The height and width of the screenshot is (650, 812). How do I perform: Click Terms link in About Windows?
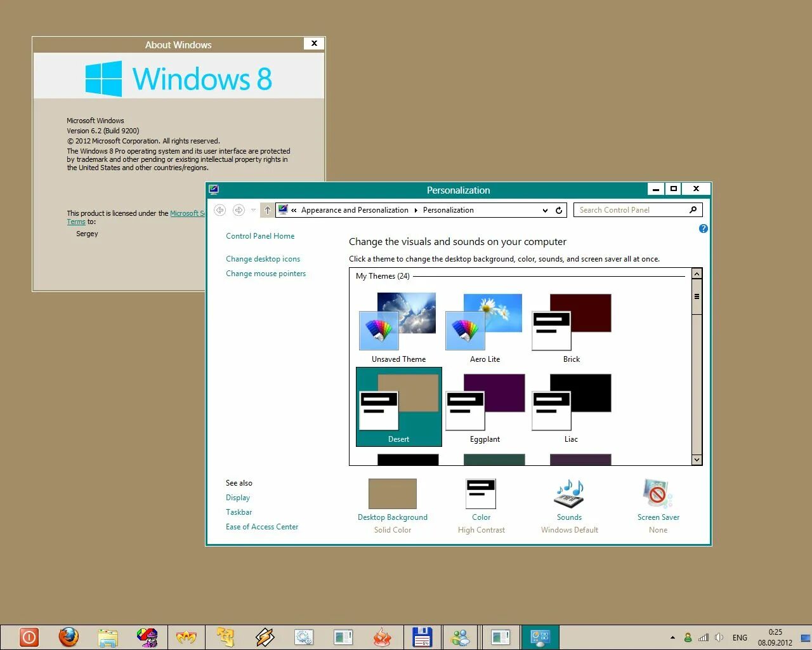tap(76, 222)
